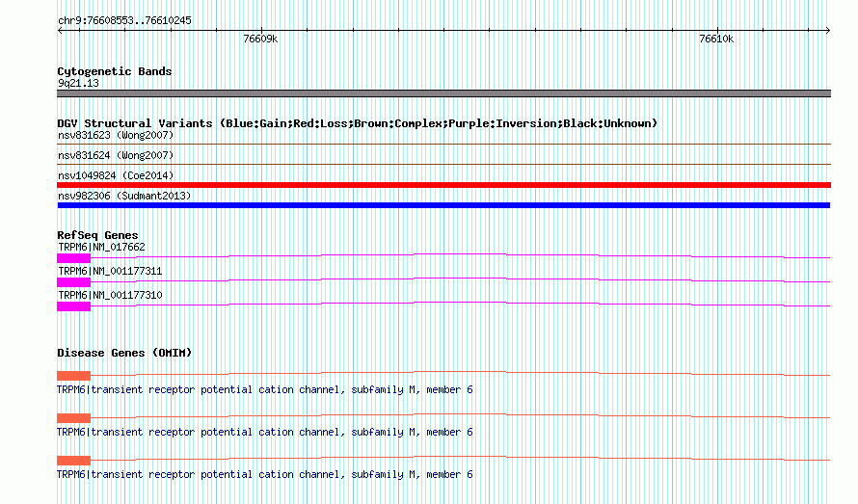Open variant nsv831624 (Wong2007) label
The height and width of the screenshot is (504, 858).
tap(116, 155)
